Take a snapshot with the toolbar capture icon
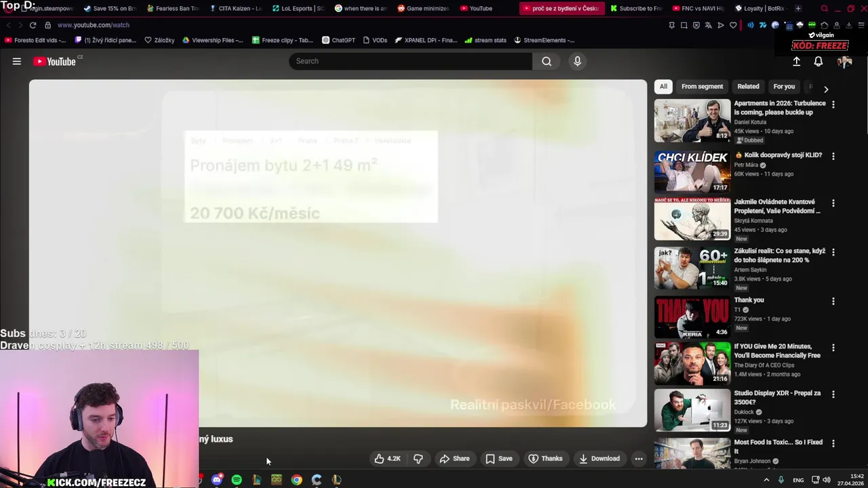This screenshot has width=868, height=488. coord(684,25)
